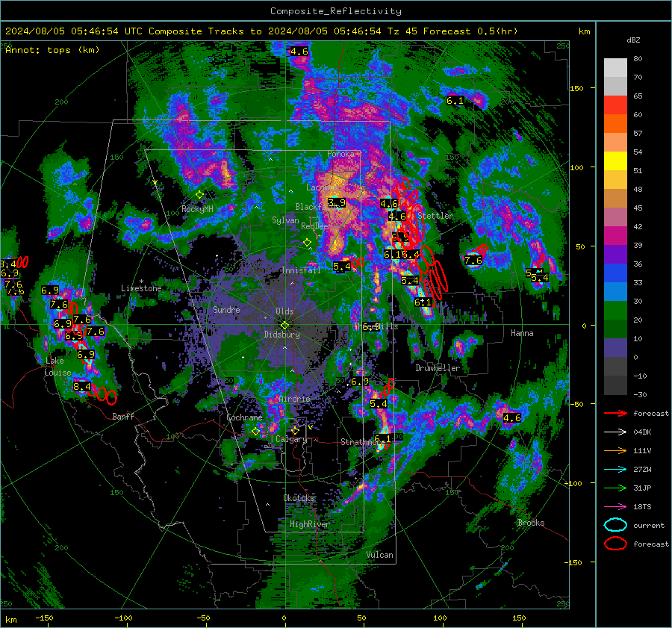Click the Composite_Reflectivity title
The width and height of the screenshot is (672, 628).
(x=336, y=11)
